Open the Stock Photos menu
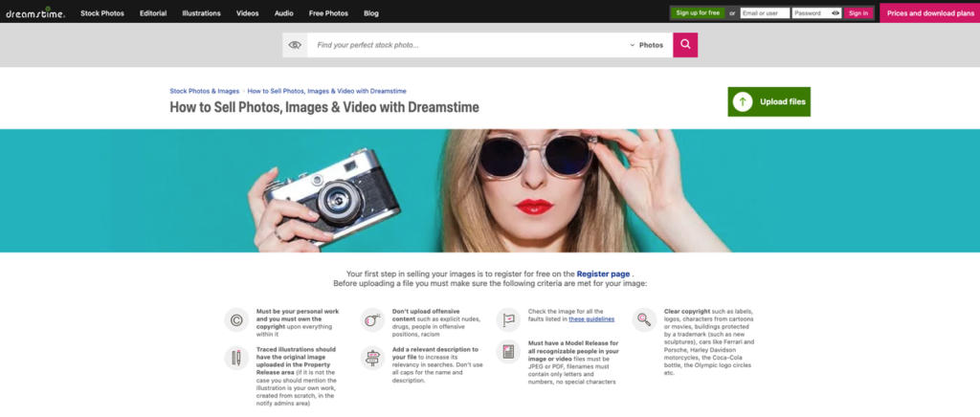The height and width of the screenshot is (417, 980). tap(102, 13)
